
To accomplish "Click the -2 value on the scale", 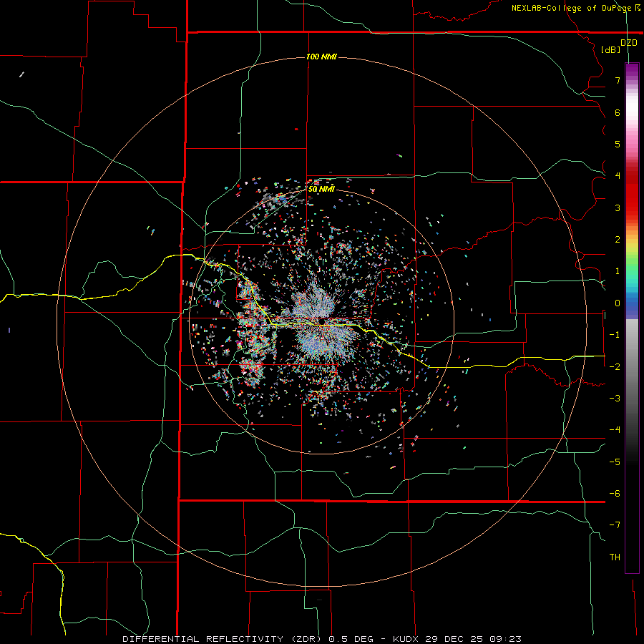I will pyautogui.click(x=615, y=367).
